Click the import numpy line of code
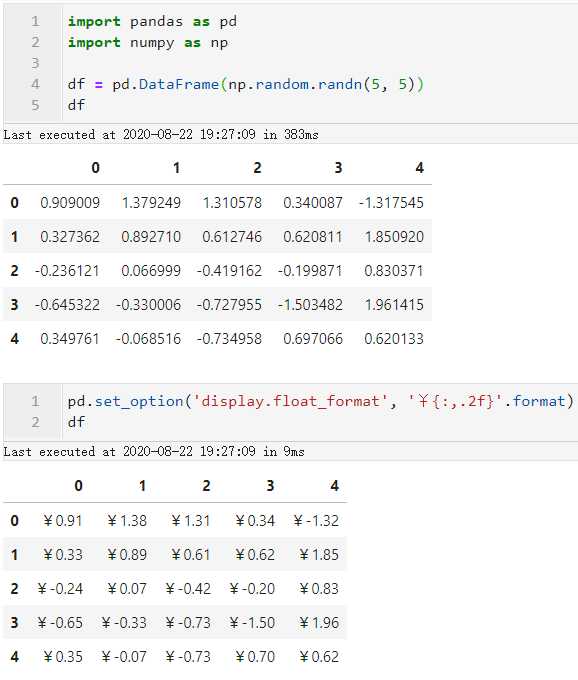 click(x=148, y=42)
